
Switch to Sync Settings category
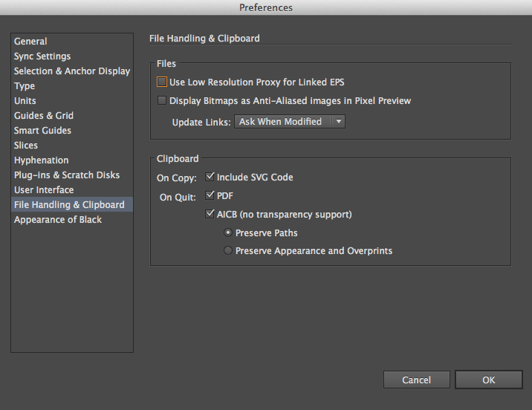click(x=42, y=56)
